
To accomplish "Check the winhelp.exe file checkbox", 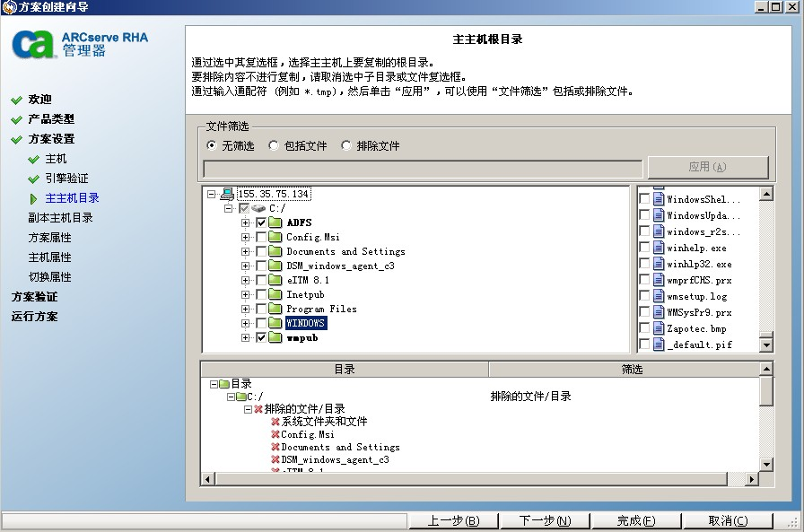I will click(644, 248).
